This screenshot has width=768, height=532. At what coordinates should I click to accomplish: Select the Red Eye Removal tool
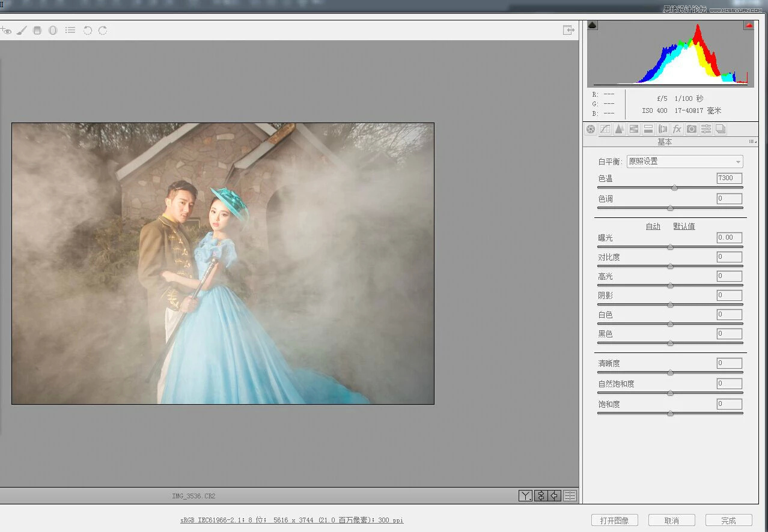[6, 30]
